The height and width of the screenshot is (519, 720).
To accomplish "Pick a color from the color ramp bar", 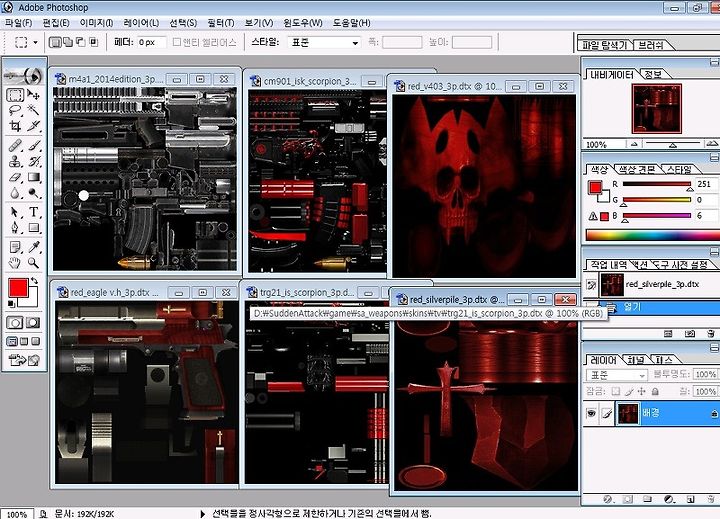I will (652, 236).
